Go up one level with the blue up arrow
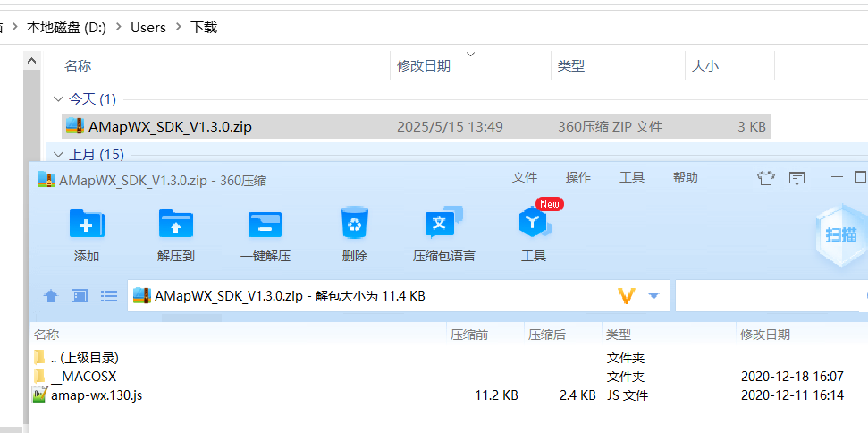This screenshot has width=868, height=433. tap(51, 296)
